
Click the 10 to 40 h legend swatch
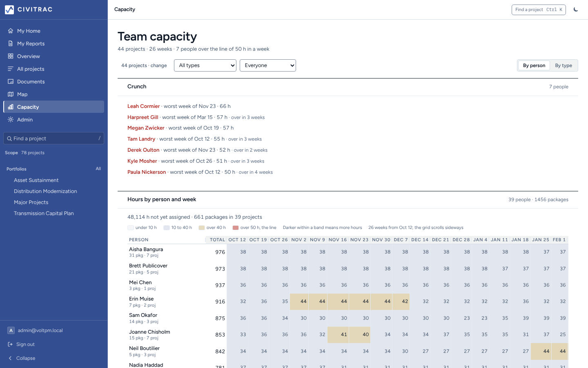[167, 228]
